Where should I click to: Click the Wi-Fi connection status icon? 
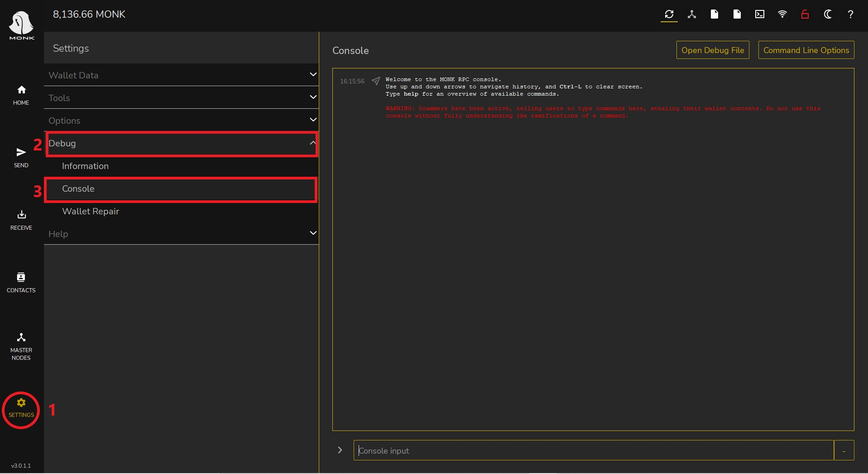[x=782, y=14]
